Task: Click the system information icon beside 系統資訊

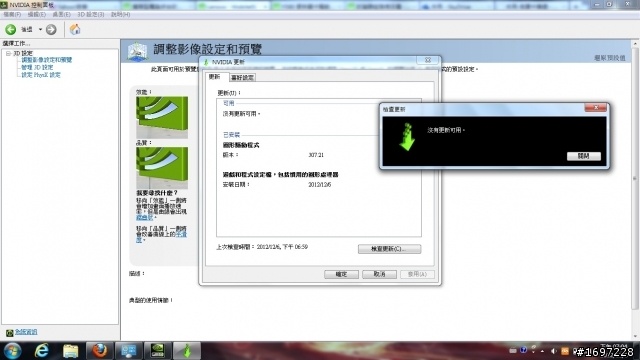Action: coord(10,333)
